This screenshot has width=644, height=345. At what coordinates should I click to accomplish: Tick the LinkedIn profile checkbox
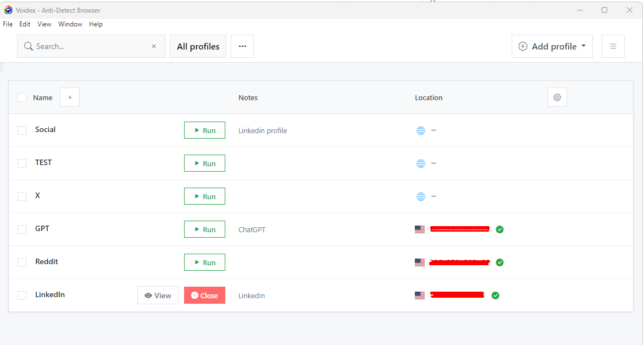22,295
